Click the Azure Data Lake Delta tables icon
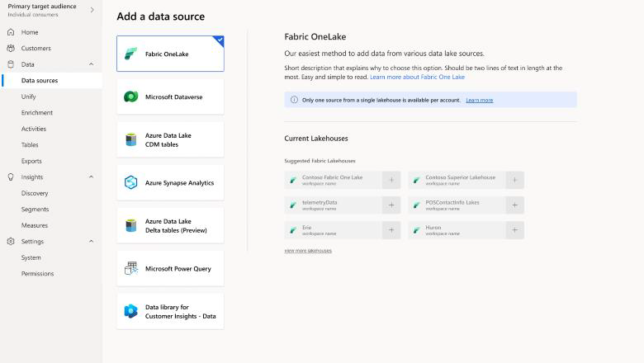 click(130, 225)
